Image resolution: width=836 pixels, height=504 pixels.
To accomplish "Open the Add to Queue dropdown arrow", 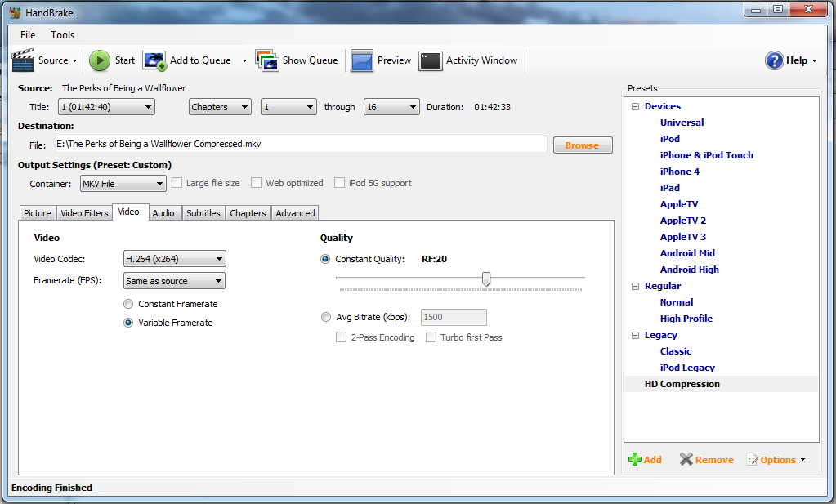I will (244, 60).
